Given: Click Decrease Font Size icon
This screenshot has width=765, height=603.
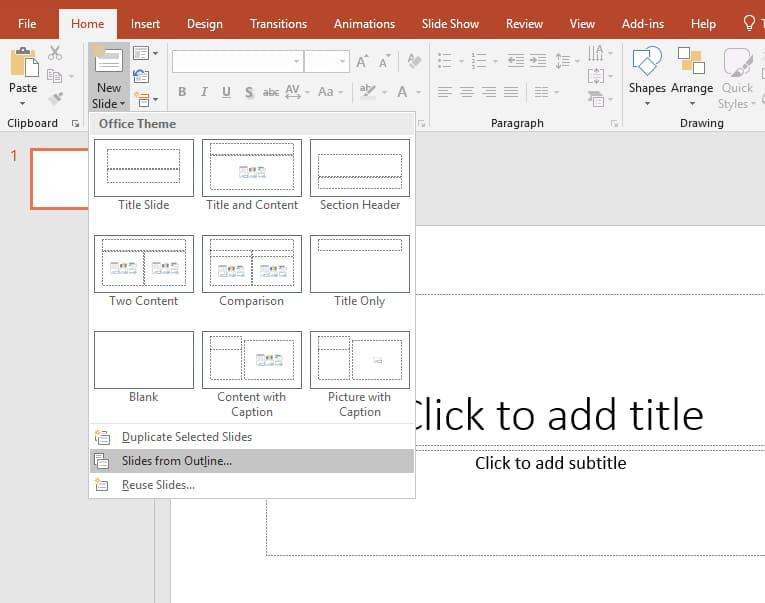Looking at the screenshot, I should coord(384,61).
